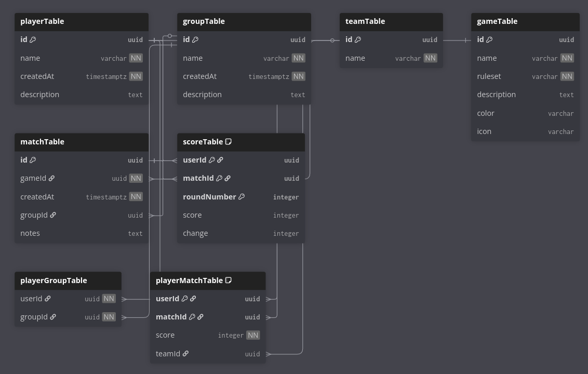Click the key icon next to groupTable id

coord(195,39)
